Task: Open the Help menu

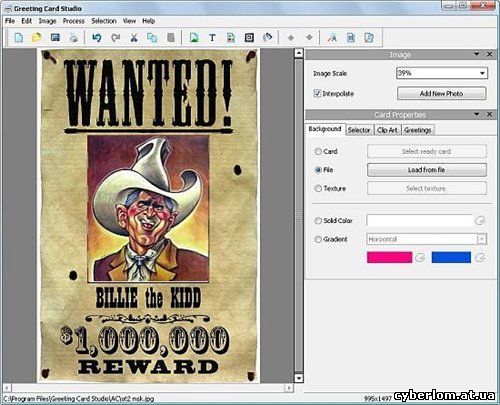Action: pyautogui.click(x=148, y=21)
